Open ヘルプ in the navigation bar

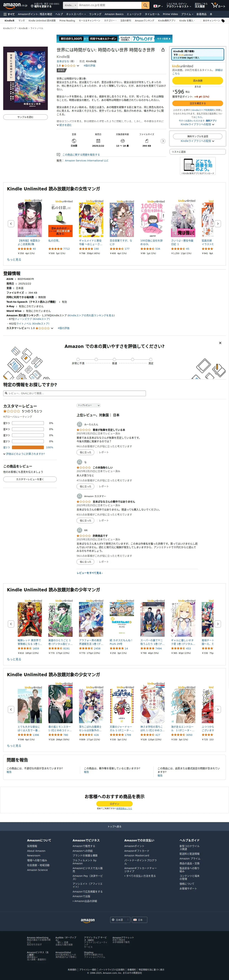click(x=59, y=14)
